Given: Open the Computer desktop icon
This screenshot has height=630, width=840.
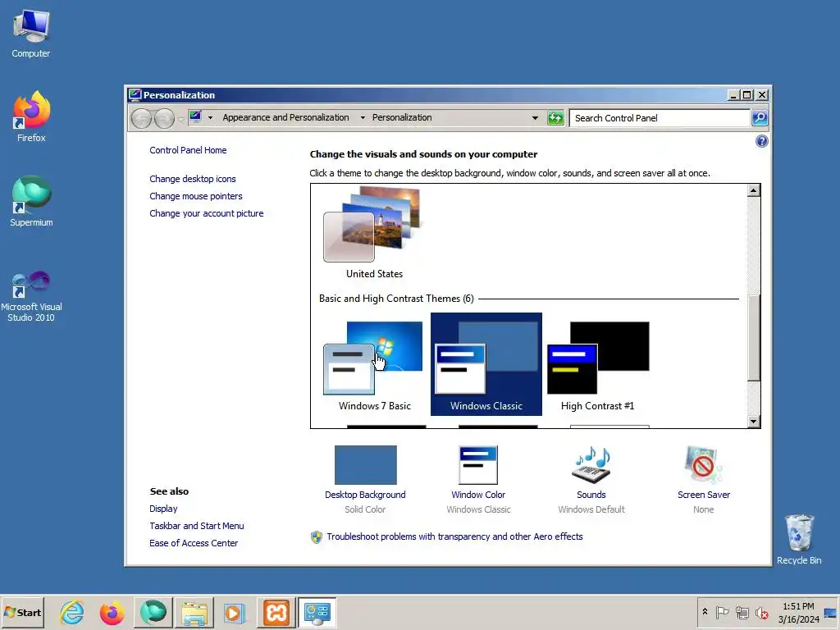Looking at the screenshot, I should click(31, 34).
